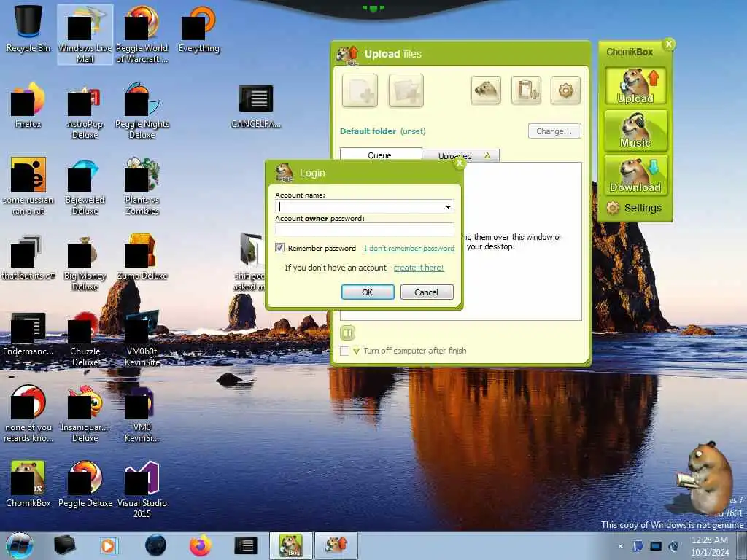Viewport: 747px width, 560px height.
Task: Select the VM0b0t KevinSite desktop icon
Action: [x=142, y=338]
